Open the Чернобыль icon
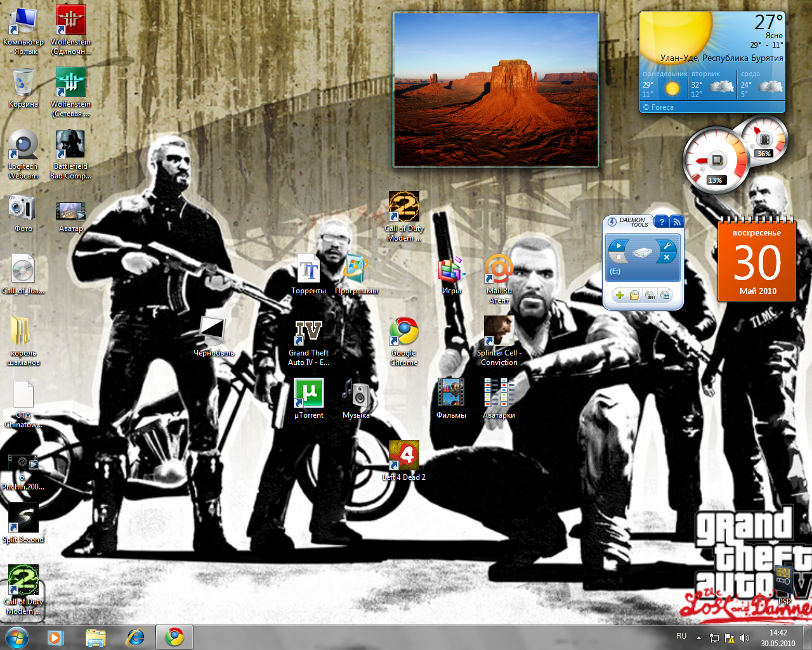This screenshot has height=650, width=812. pyautogui.click(x=214, y=336)
